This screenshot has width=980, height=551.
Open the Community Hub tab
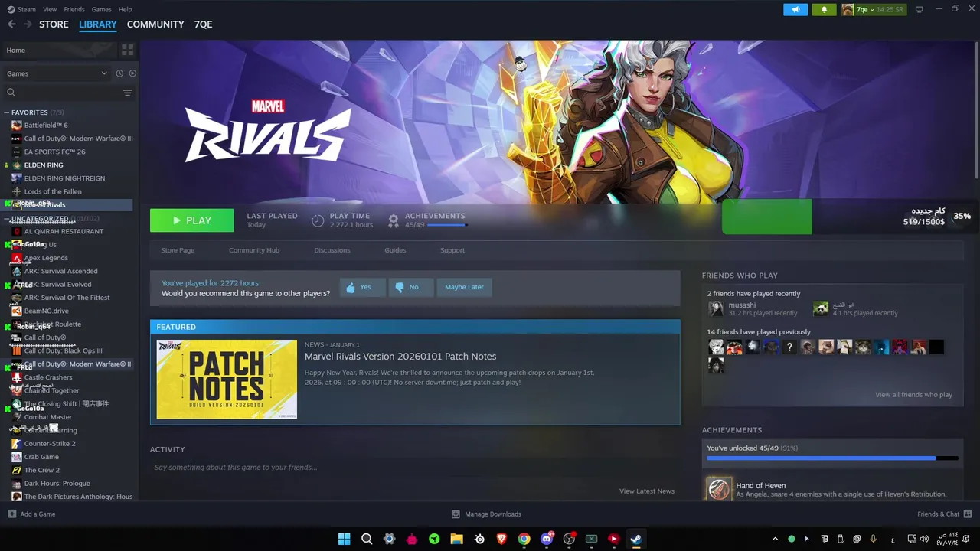pyautogui.click(x=254, y=250)
